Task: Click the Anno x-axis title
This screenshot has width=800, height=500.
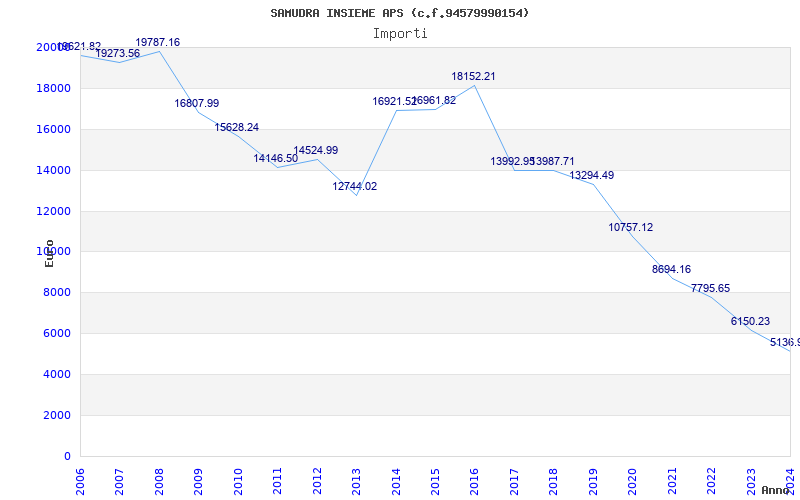Action: click(775, 490)
